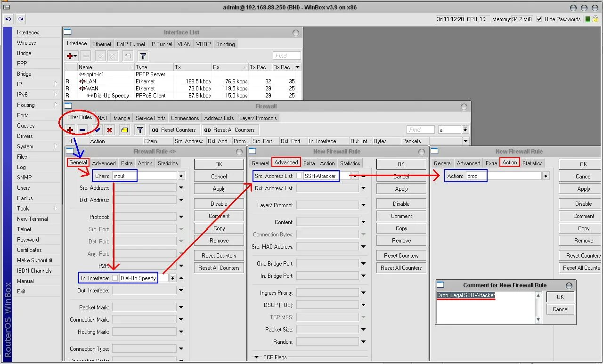Expand the TCP Flags section
Viewport: 603px width, 364px height.
tap(256, 357)
